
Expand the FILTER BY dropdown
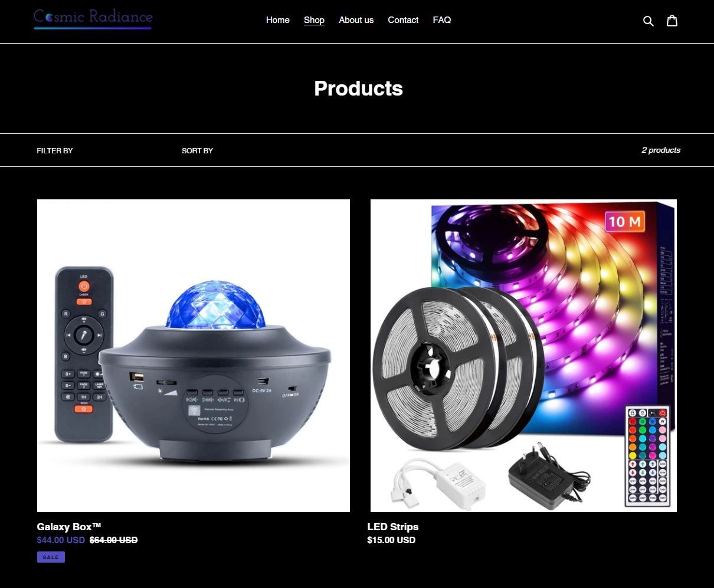55,150
